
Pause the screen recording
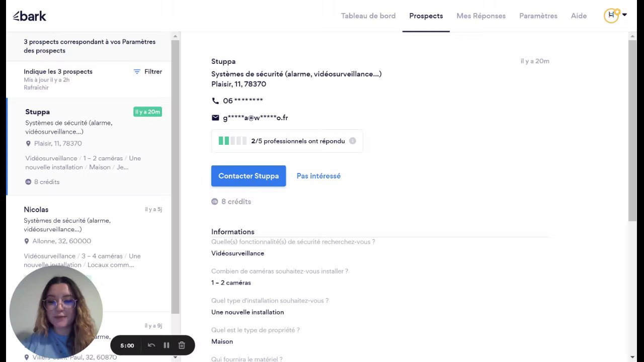(x=167, y=345)
